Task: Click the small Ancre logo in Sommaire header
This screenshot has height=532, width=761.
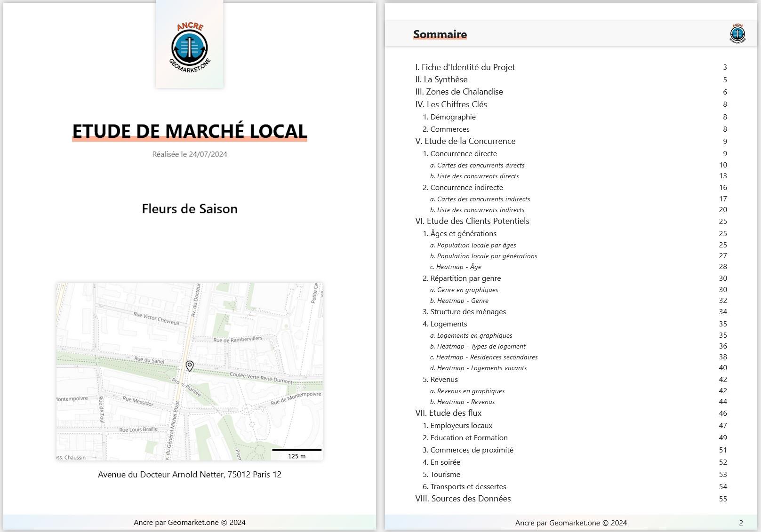Action: [737, 33]
